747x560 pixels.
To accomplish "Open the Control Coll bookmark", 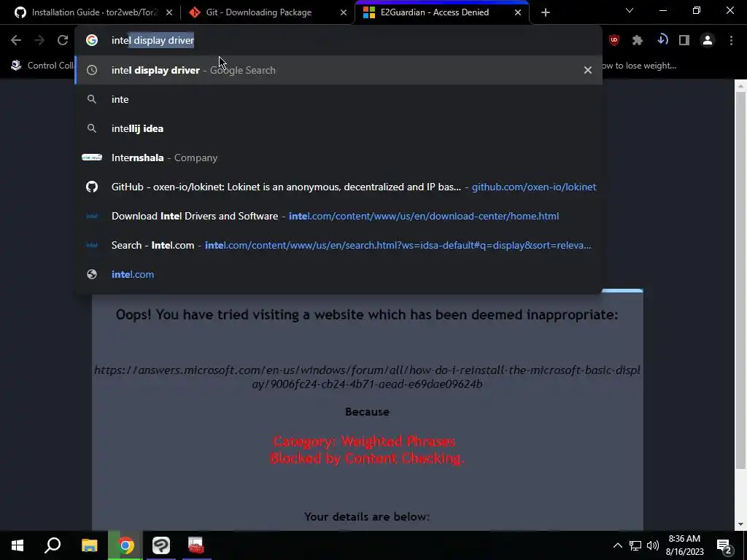I will pos(42,66).
